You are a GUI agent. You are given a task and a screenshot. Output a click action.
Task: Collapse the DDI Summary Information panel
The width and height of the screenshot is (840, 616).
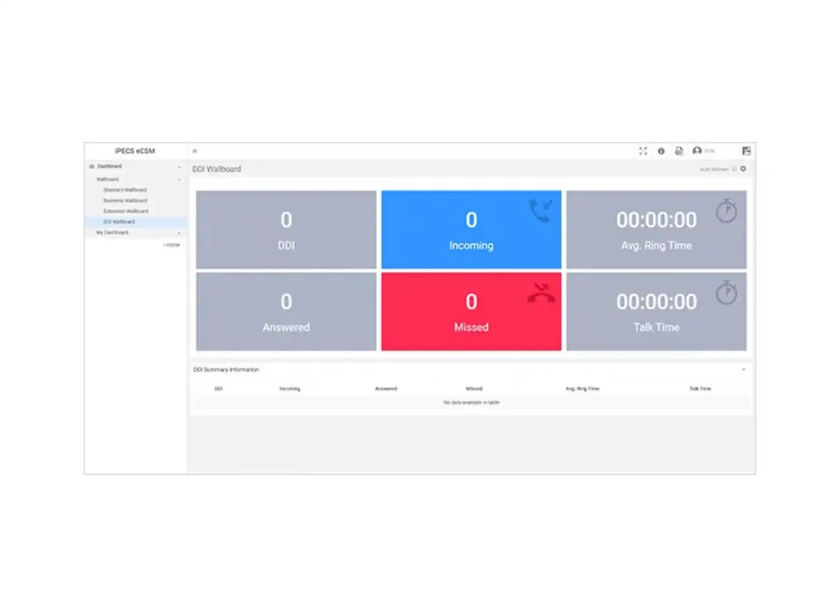click(x=743, y=370)
